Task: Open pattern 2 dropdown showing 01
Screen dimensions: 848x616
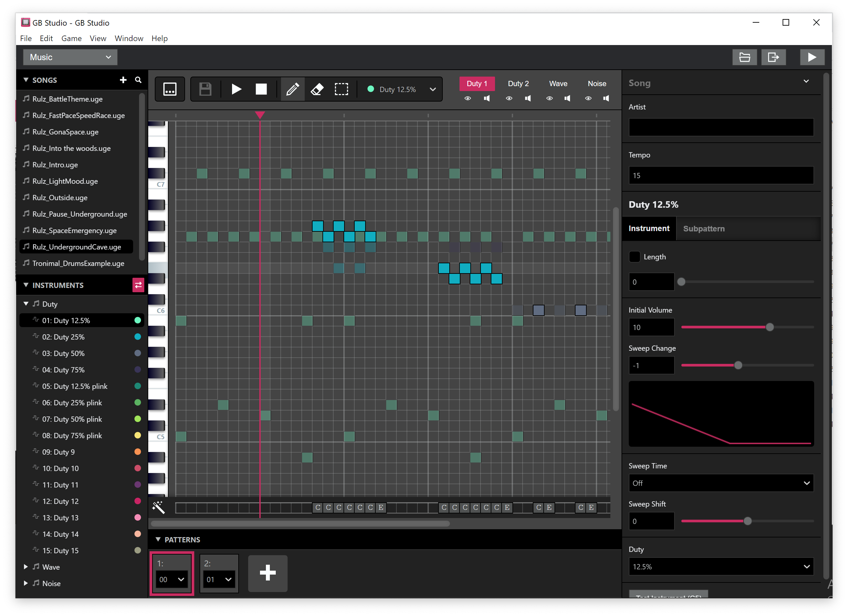Action: click(x=219, y=579)
